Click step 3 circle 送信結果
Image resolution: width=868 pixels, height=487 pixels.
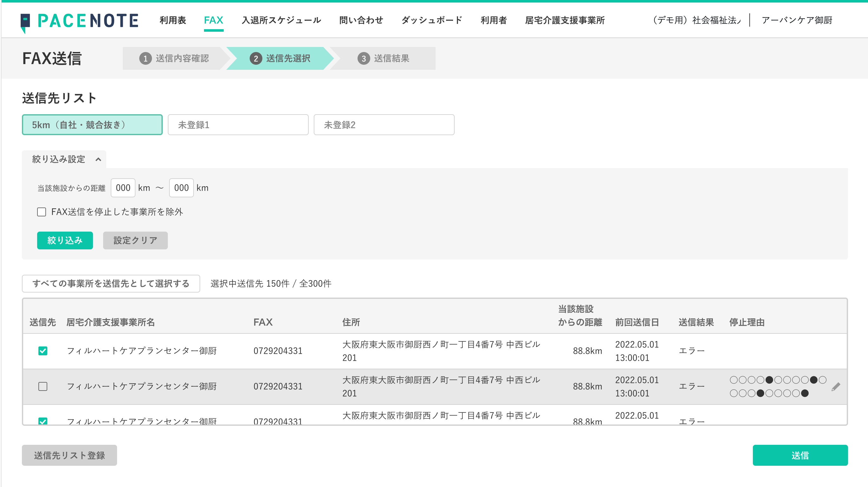[x=364, y=58]
